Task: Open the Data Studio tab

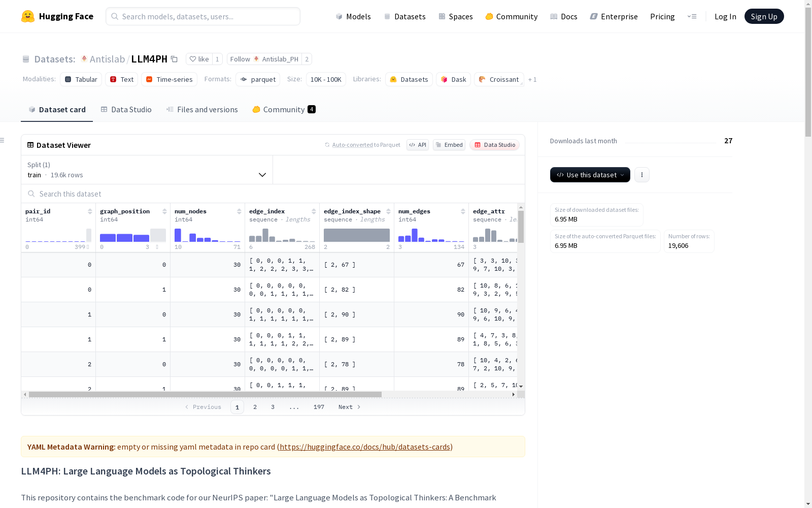Action: tap(126, 109)
